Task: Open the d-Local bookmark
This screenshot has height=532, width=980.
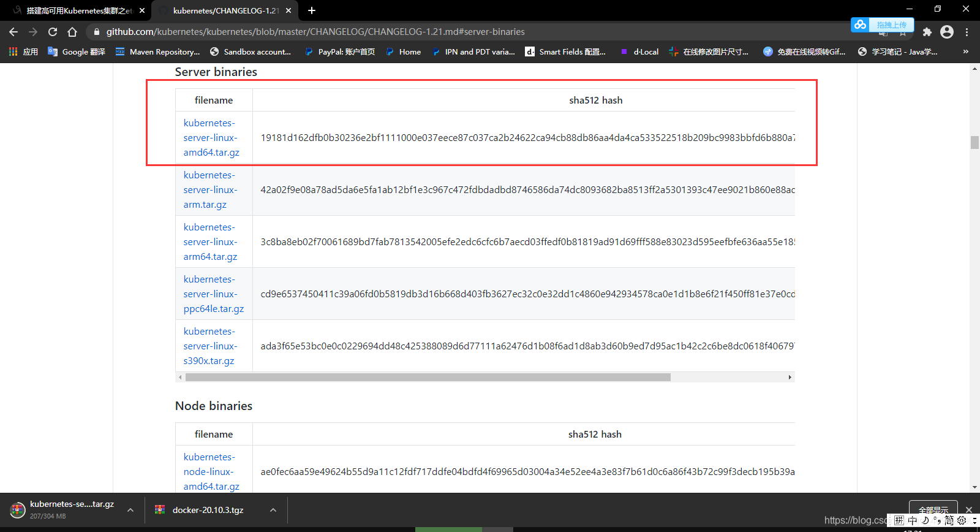Action: [639, 51]
